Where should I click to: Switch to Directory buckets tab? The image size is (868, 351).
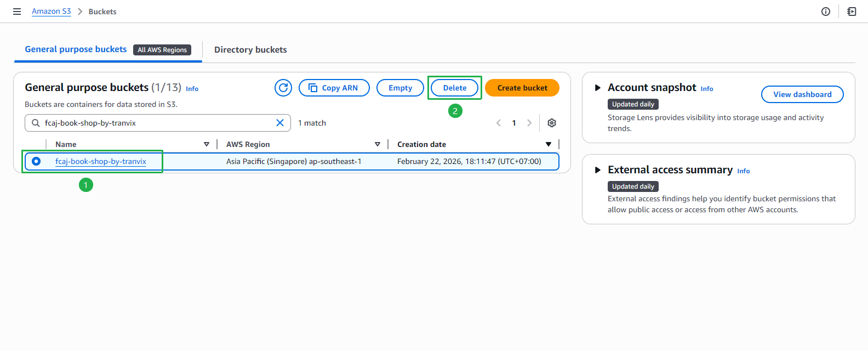[x=250, y=50]
